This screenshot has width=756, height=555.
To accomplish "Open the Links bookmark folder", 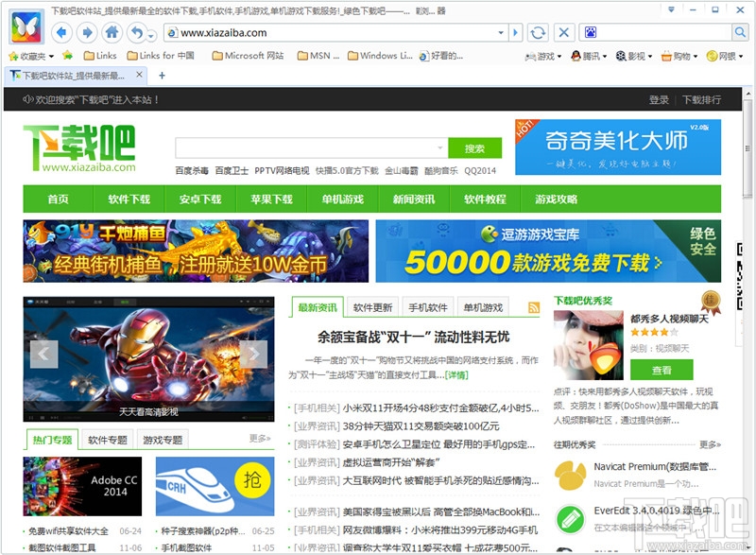I will [100, 56].
